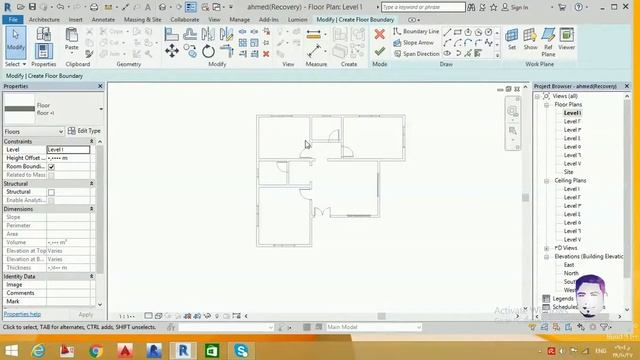Select the Offset tool
This screenshot has height=360, width=640.
[190, 34]
